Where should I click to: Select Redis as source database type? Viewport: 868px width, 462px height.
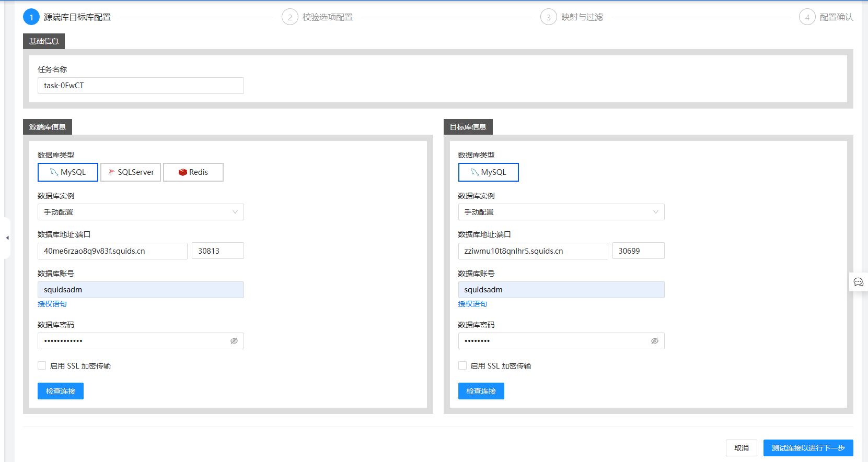[193, 172]
